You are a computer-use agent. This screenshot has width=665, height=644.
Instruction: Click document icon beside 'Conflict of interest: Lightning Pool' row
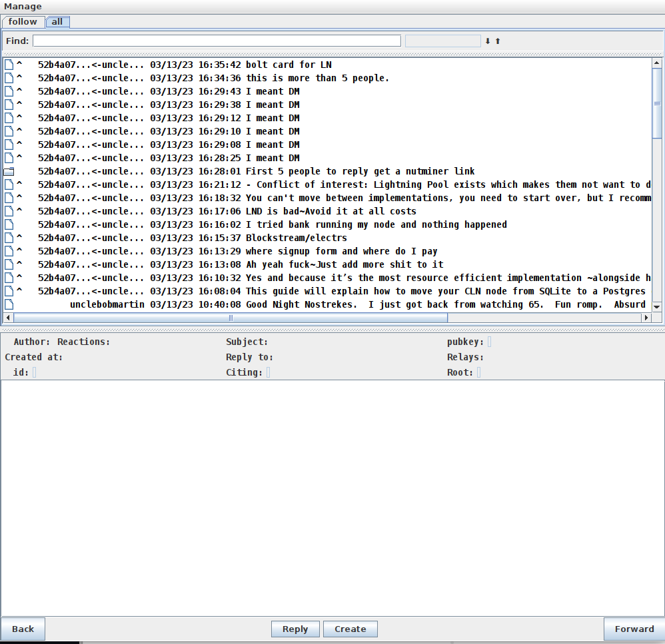point(9,184)
